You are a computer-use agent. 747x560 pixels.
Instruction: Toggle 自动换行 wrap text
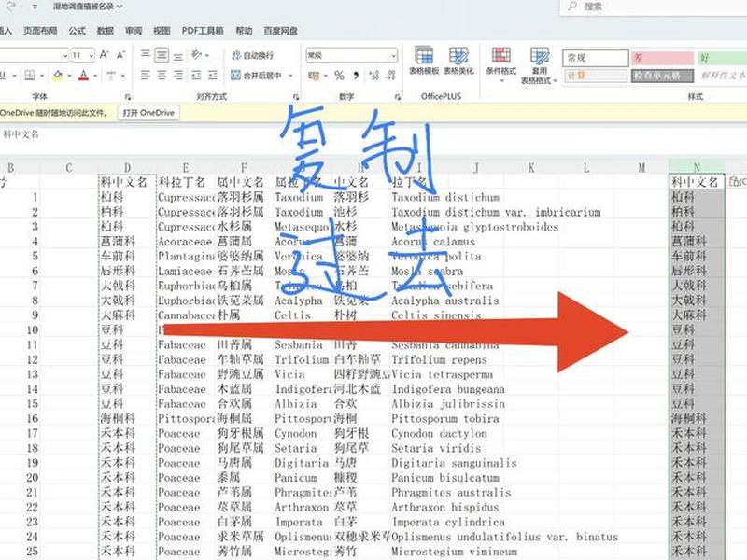pos(252,55)
